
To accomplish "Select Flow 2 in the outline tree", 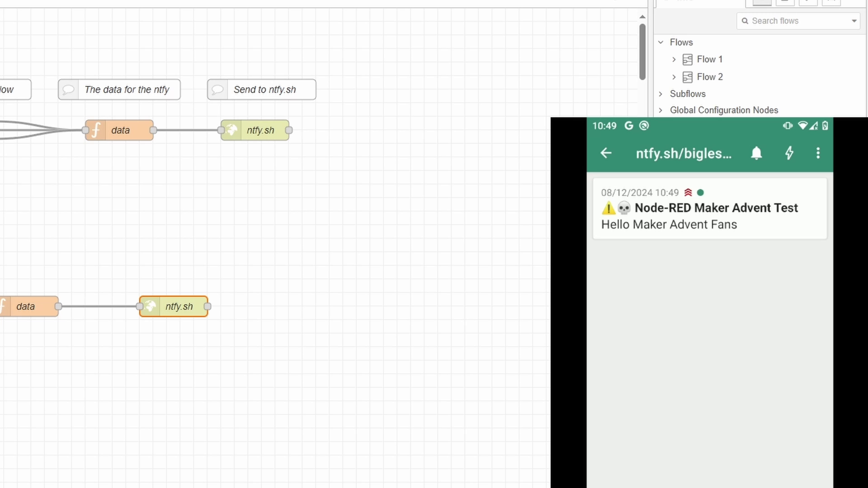I will tap(710, 77).
